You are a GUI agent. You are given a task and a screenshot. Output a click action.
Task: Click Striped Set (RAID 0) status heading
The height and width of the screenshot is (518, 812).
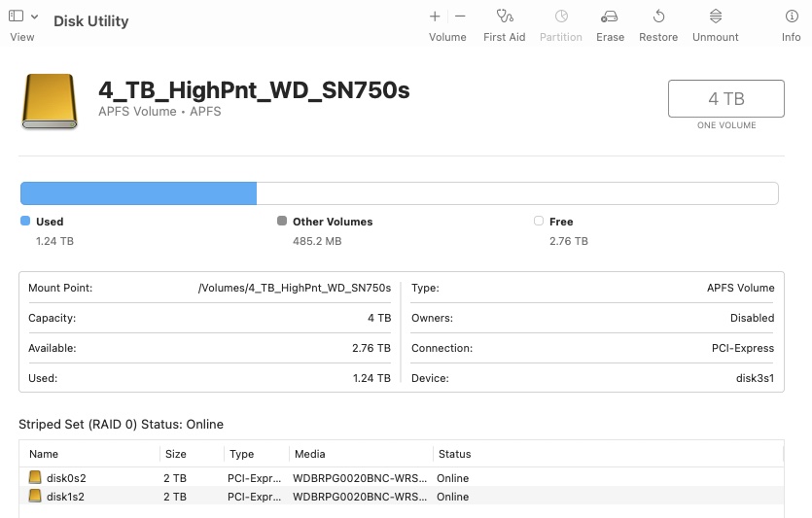tap(122, 425)
